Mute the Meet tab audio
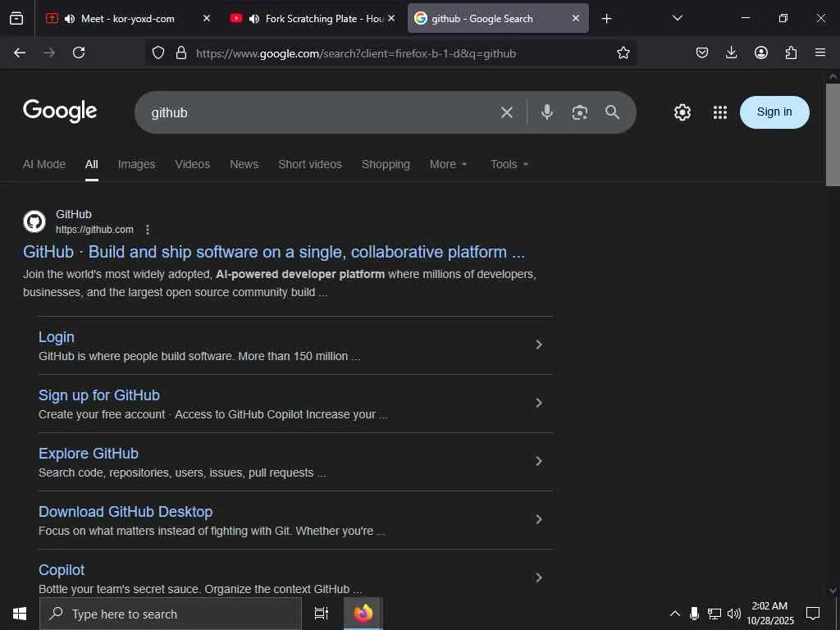The width and height of the screenshot is (840, 630). (x=69, y=18)
